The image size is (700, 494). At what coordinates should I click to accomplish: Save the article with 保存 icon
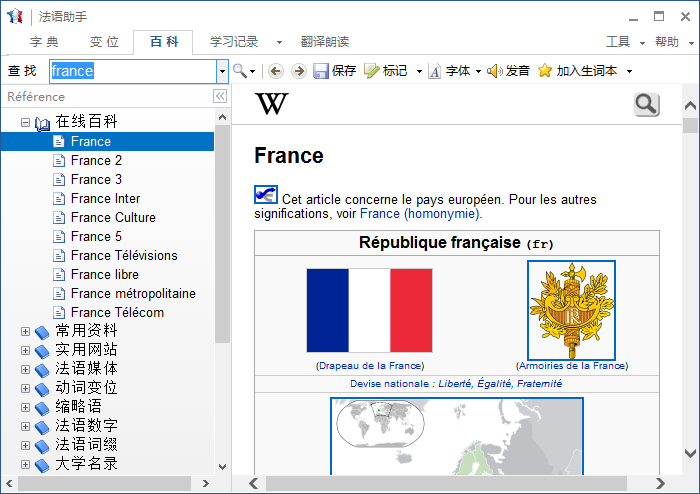(321, 71)
